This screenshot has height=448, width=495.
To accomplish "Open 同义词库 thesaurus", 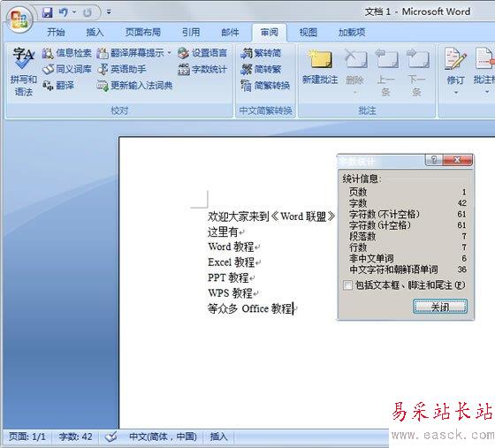I will tap(67, 69).
